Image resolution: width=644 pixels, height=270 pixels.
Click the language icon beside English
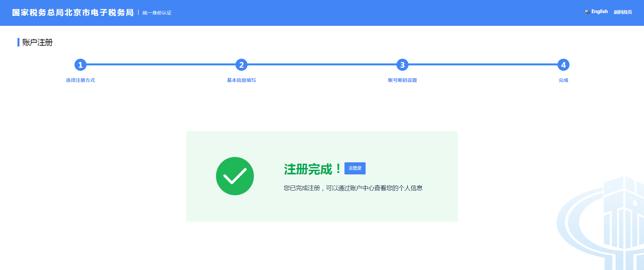pos(587,12)
